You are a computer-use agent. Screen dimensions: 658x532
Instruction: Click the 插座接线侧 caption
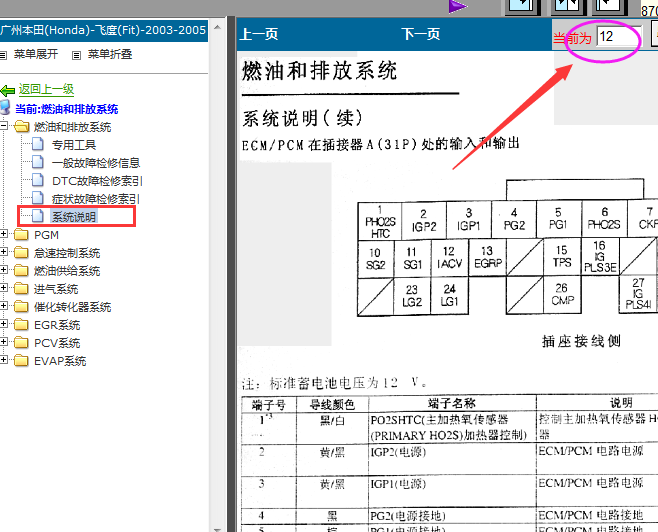click(x=581, y=341)
